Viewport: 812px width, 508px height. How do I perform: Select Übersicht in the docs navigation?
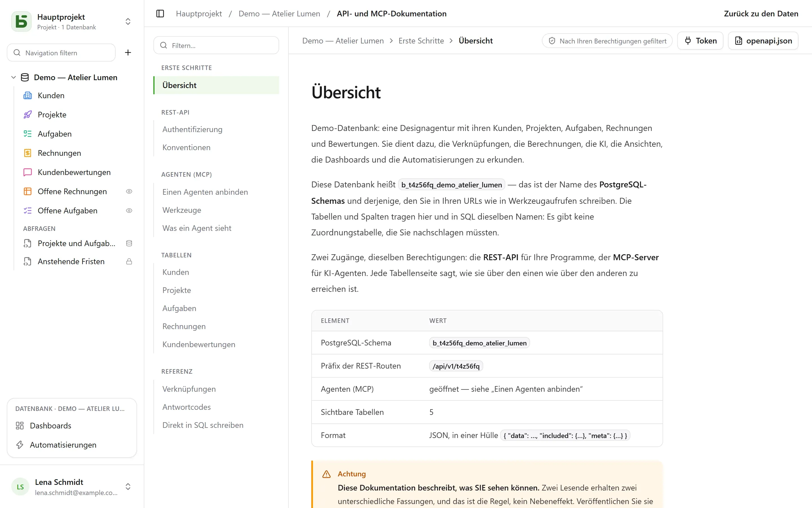tap(217, 85)
